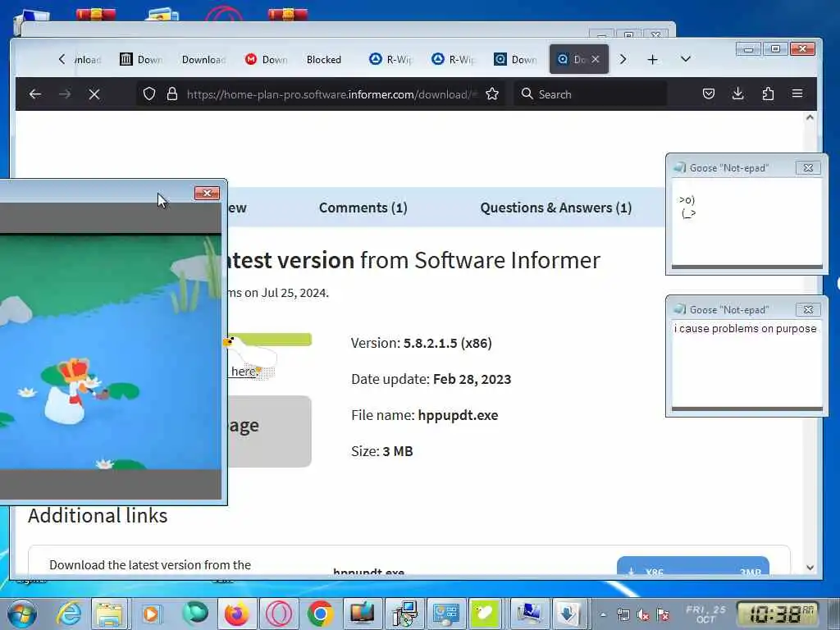Click the 'here' download link
This screenshot has width=840, height=630.
[x=244, y=372]
